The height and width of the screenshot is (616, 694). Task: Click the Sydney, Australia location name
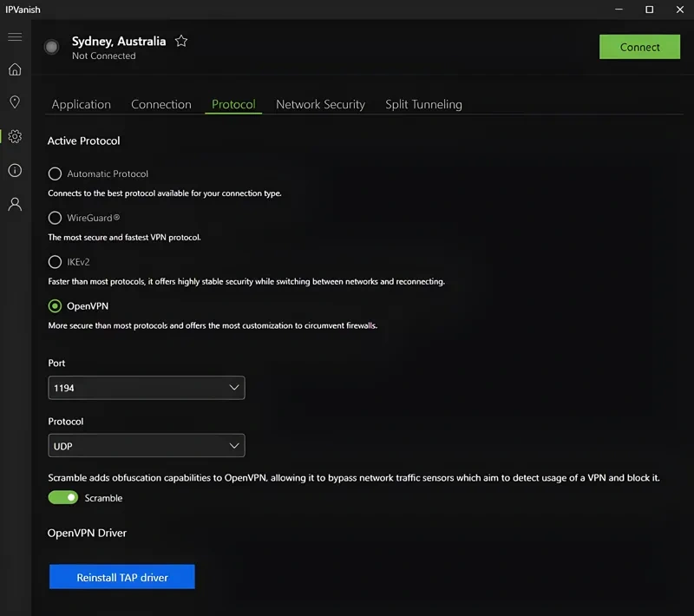coord(119,41)
